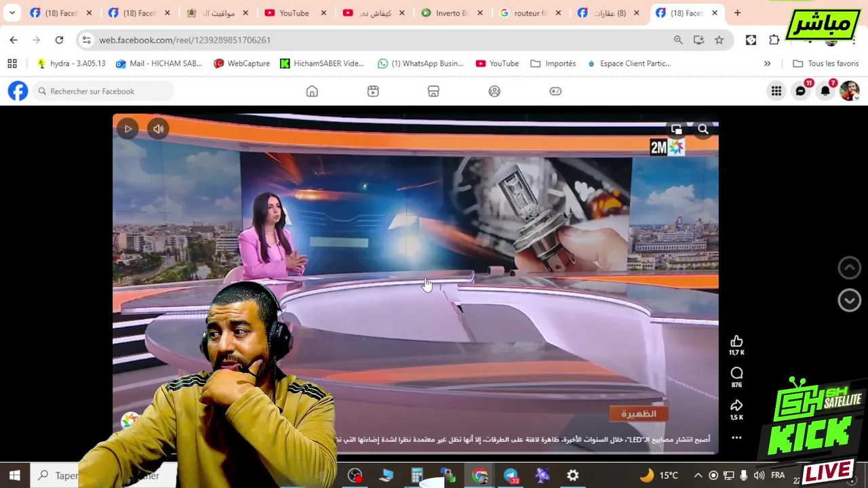Open the Telegram icon in taskbar
This screenshot has height=488, width=868.
point(511,476)
